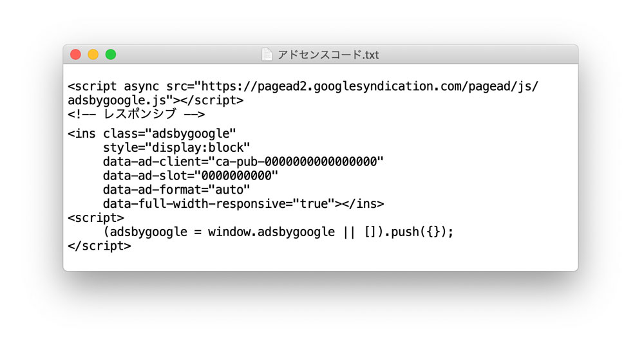Click the data-ad-format="auto" attribute
644x350 pixels.
click(x=176, y=190)
